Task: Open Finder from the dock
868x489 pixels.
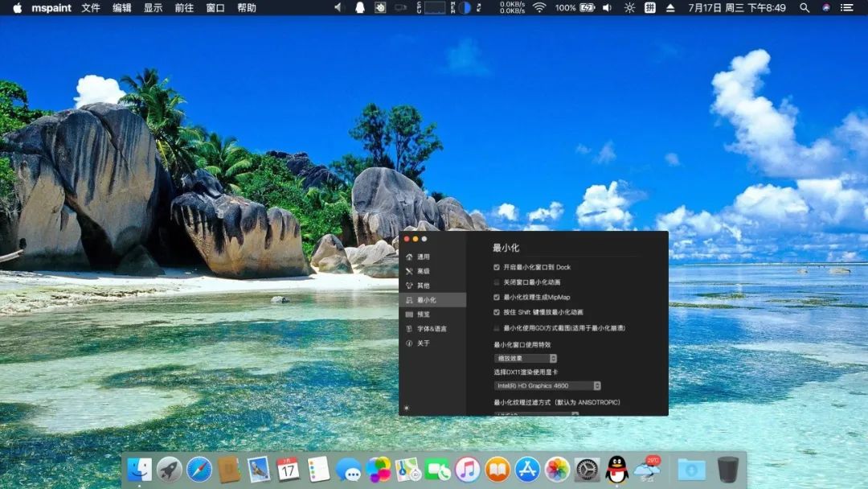Action: tap(139, 470)
